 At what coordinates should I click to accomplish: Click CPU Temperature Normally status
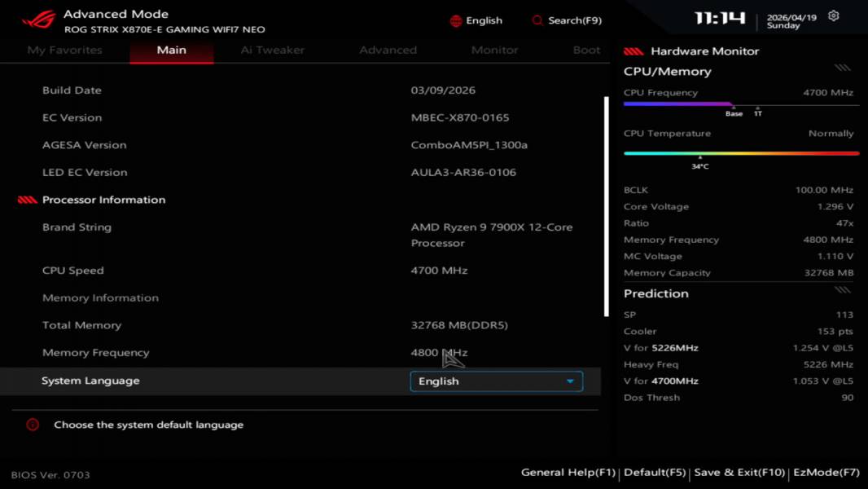coord(831,134)
